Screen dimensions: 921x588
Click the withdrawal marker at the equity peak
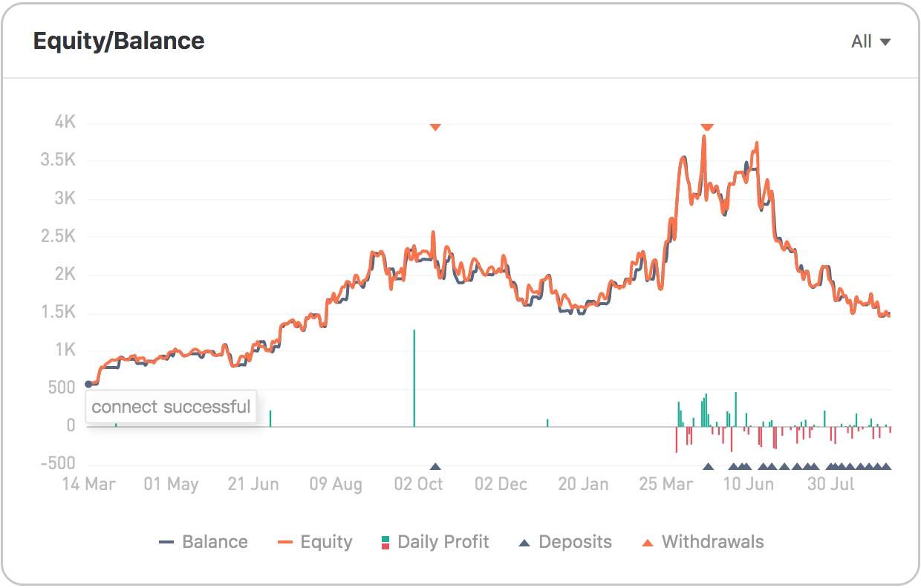(707, 127)
